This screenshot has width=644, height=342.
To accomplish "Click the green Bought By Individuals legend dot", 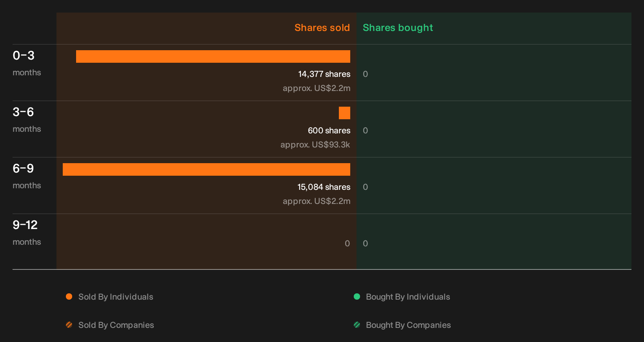I will (357, 297).
